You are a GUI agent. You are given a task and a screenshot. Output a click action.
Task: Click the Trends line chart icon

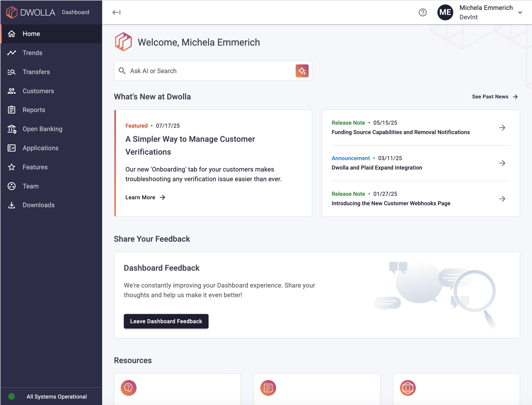pos(11,53)
